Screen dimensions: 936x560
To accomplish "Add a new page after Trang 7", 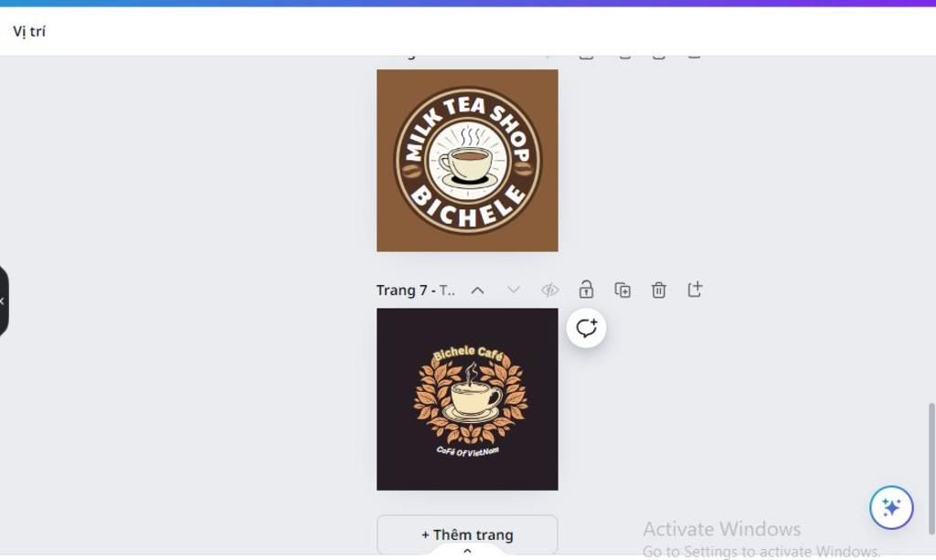I will click(x=695, y=290).
